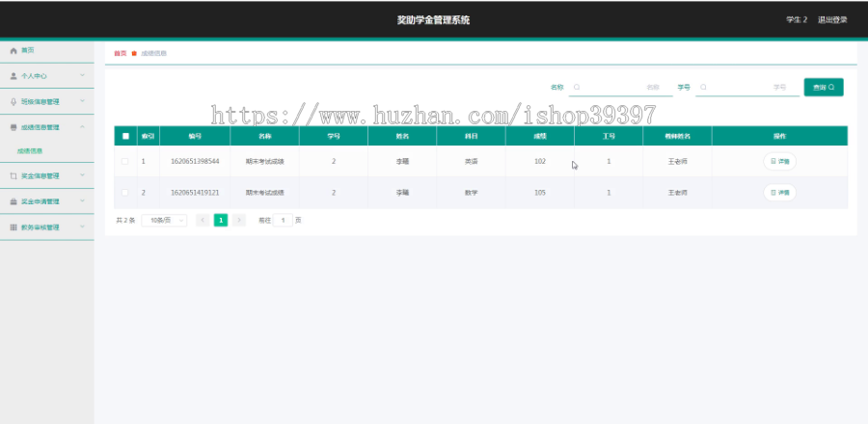
Task: Click the 奖助学金管理系统 title
Action: click(433, 20)
